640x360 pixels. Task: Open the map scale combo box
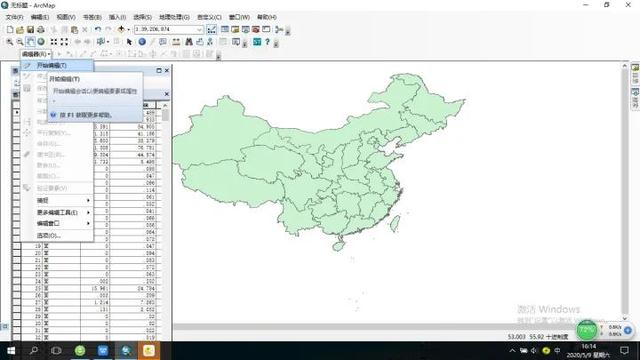169,29
